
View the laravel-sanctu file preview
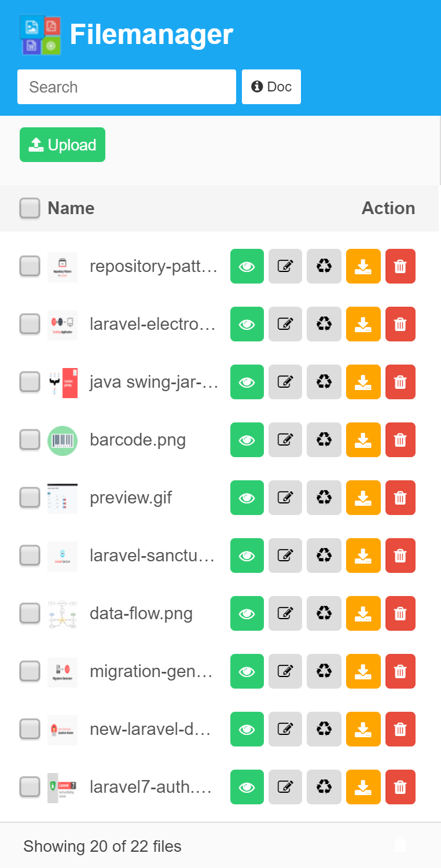[x=247, y=556]
